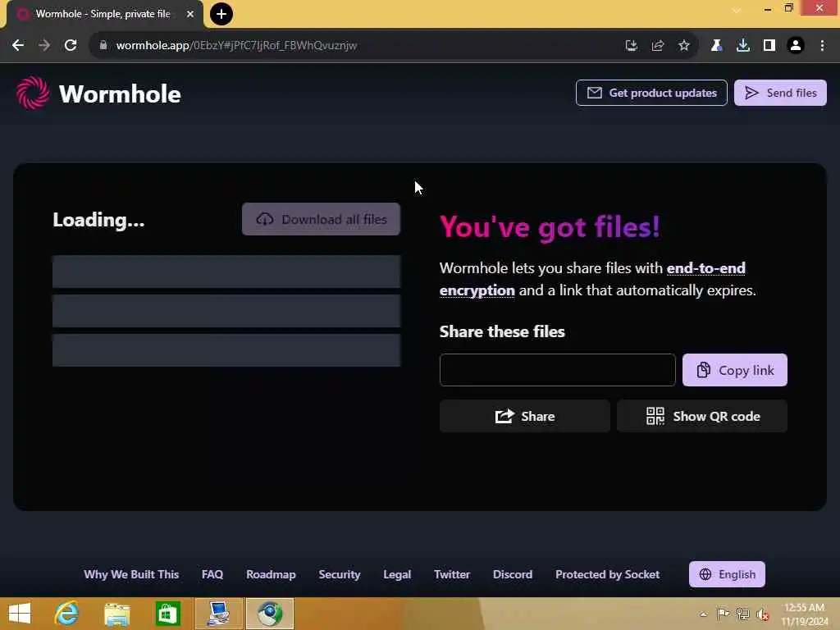Image resolution: width=840 pixels, height=630 pixels.
Task: Click the muted volume tray icon
Action: pos(762,614)
